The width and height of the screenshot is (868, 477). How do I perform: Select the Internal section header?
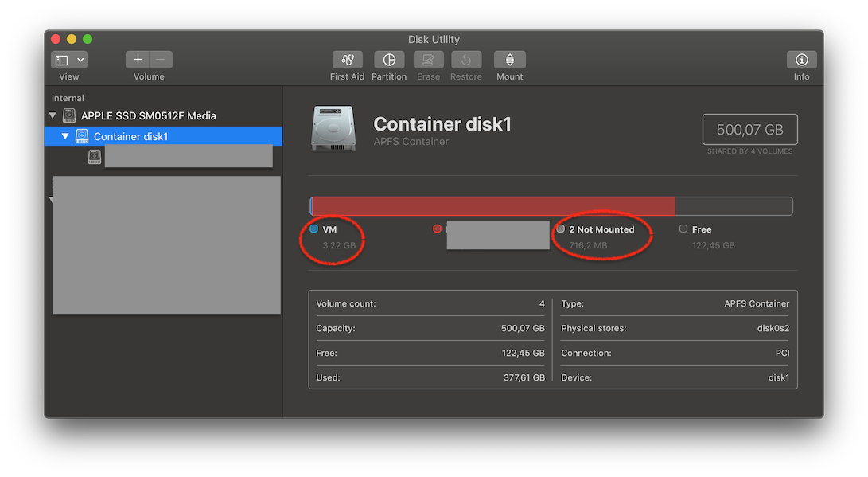tap(66, 97)
